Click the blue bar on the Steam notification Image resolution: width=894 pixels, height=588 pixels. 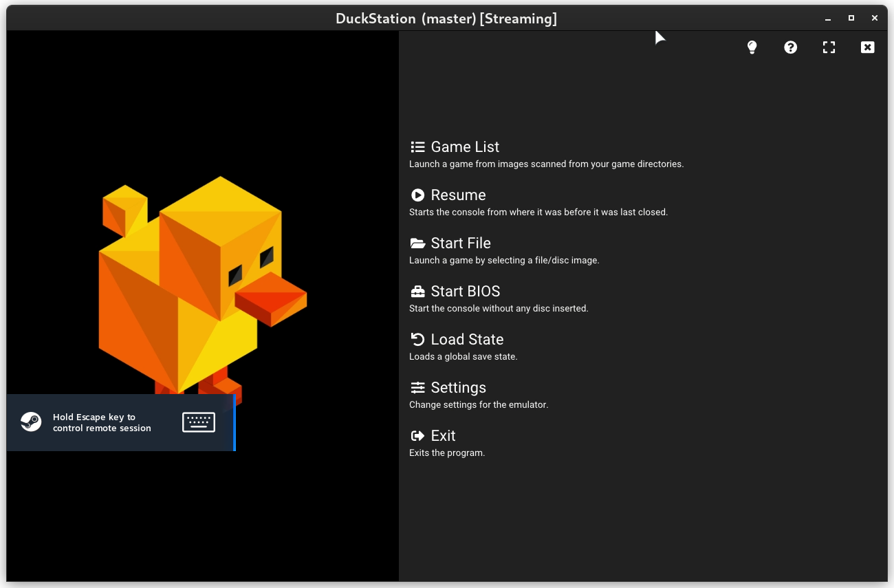(235, 422)
